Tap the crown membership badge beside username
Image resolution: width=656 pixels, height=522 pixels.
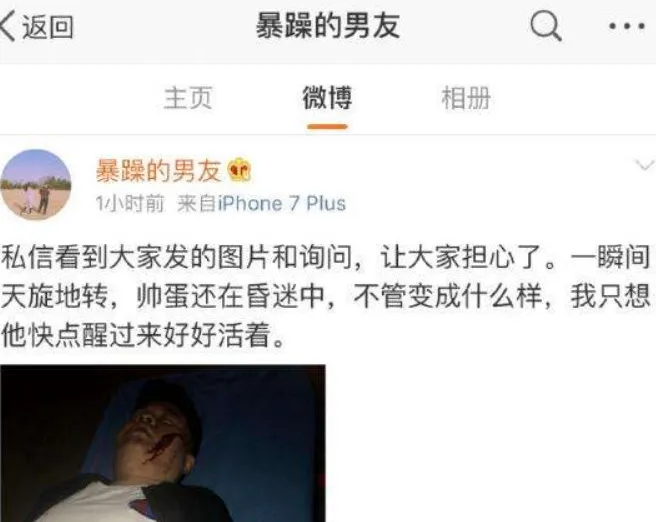click(x=239, y=169)
